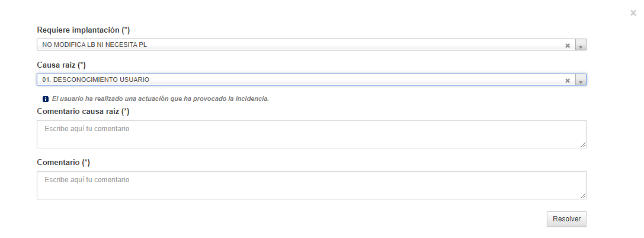Open the NO MODIFICA LB NI NECESITA PL combo box

[x=311, y=45]
